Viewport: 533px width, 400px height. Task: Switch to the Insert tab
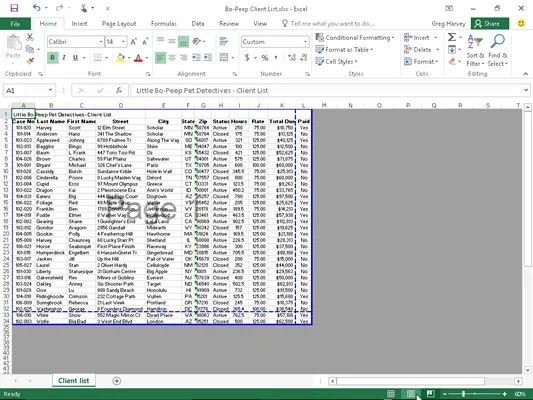pyautogui.click(x=79, y=24)
